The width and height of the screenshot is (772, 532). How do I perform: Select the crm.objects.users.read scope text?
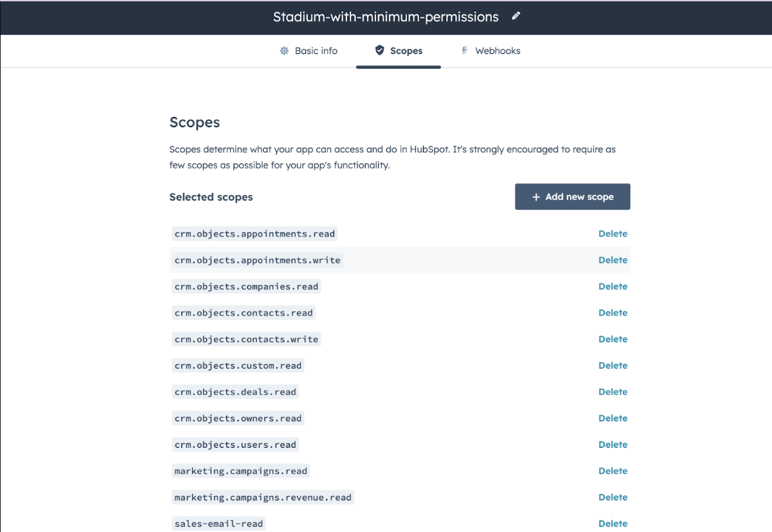coord(235,445)
